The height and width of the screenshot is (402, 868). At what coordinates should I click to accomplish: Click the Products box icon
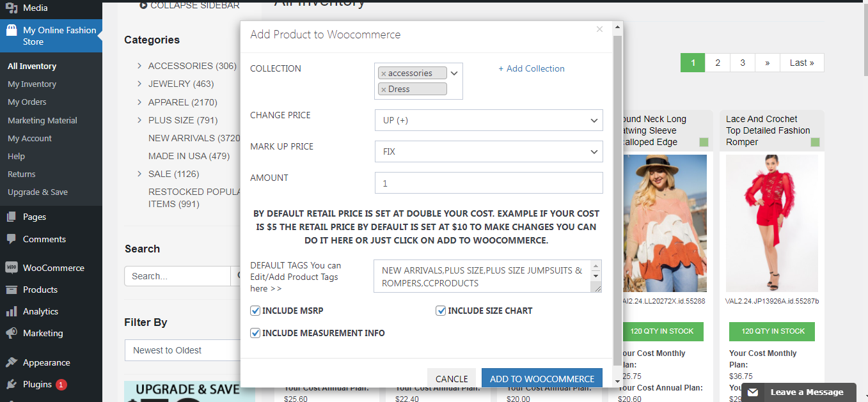click(x=11, y=290)
